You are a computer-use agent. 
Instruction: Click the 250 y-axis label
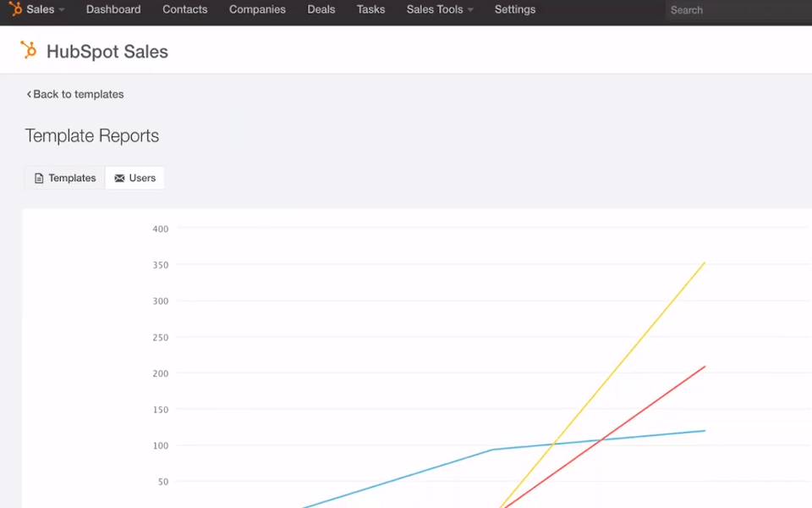pyautogui.click(x=161, y=338)
